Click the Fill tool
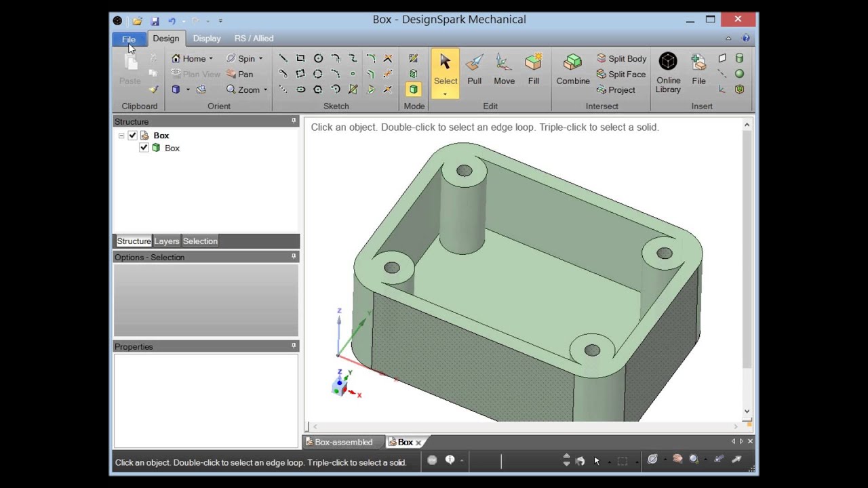 [x=534, y=70]
